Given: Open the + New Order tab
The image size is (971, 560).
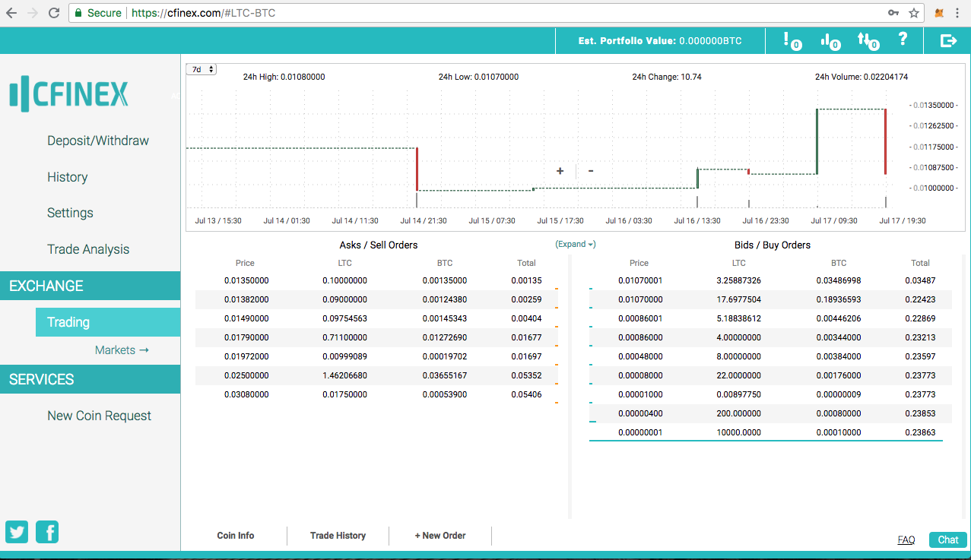Looking at the screenshot, I should pyautogui.click(x=440, y=536).
